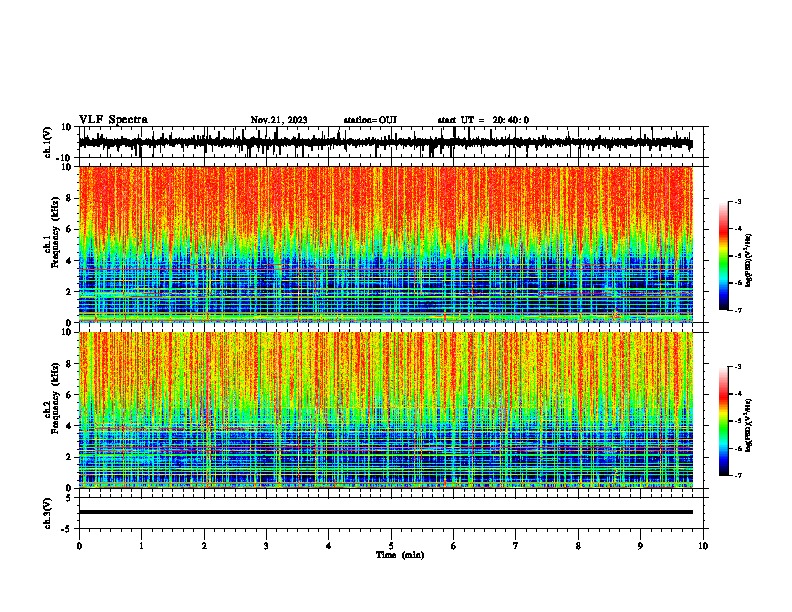Click the "VLF Spectra" plot title
This screenshot has width=792, height=612.
113,120
